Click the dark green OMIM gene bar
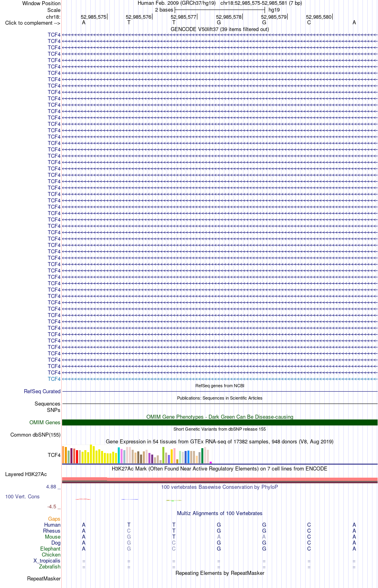 point(220,422)
